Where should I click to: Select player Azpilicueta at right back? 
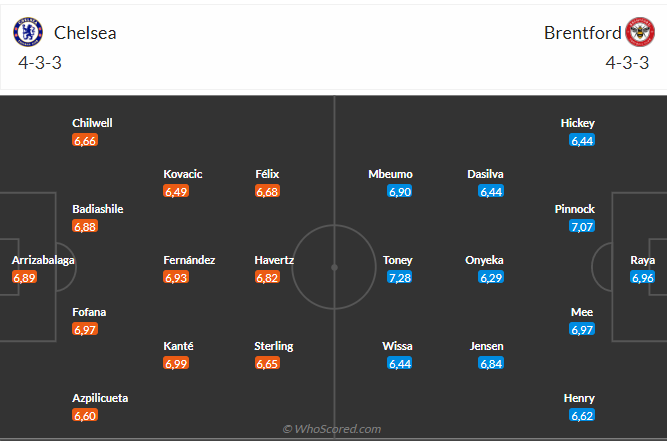pos(99,398)
